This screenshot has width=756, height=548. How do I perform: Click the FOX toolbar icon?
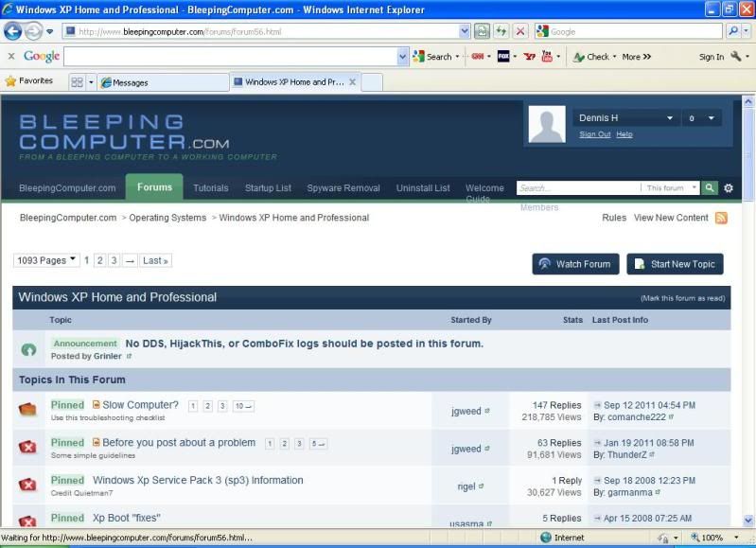(x=503, y=57)
